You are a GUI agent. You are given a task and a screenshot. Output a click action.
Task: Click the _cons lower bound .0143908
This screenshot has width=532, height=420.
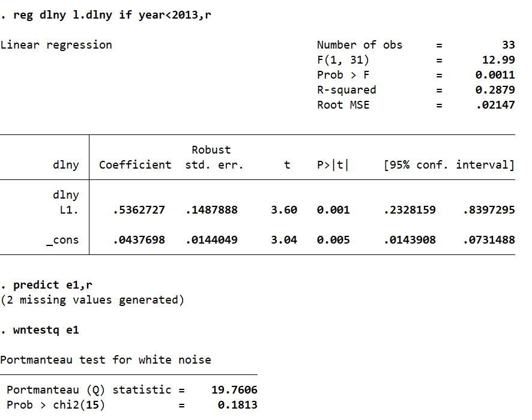click(410, 240)
